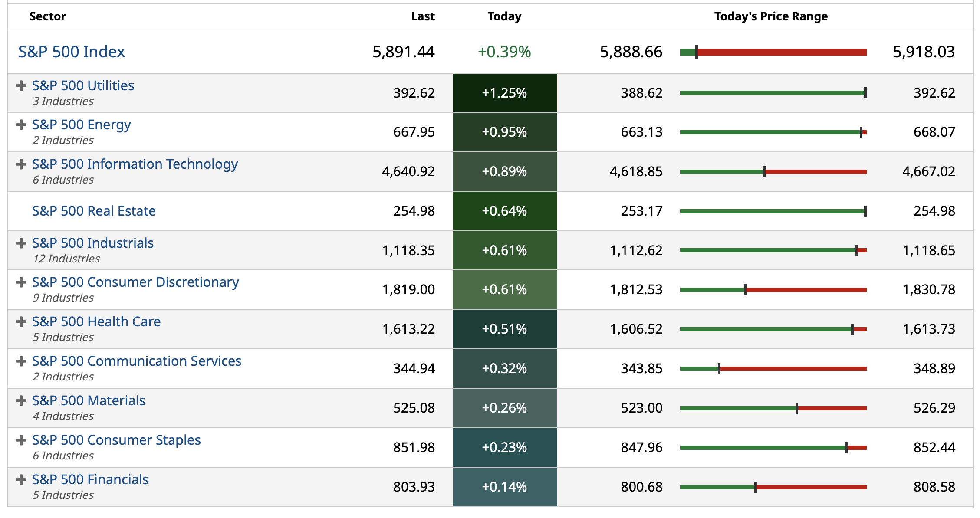Image resolution: width=980 pixels, height=518 pixels.
Task: Click the Utilities +1.25% change cell
Action: (x=504, y=93)
